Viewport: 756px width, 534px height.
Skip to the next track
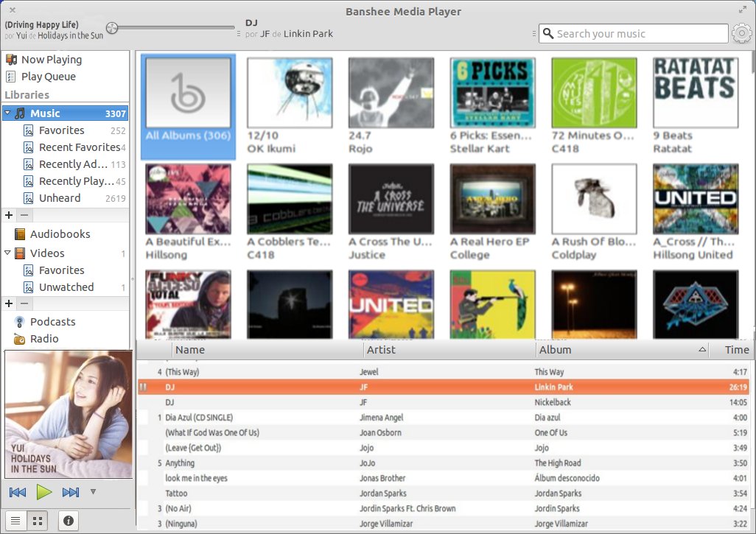coord(71,492)
